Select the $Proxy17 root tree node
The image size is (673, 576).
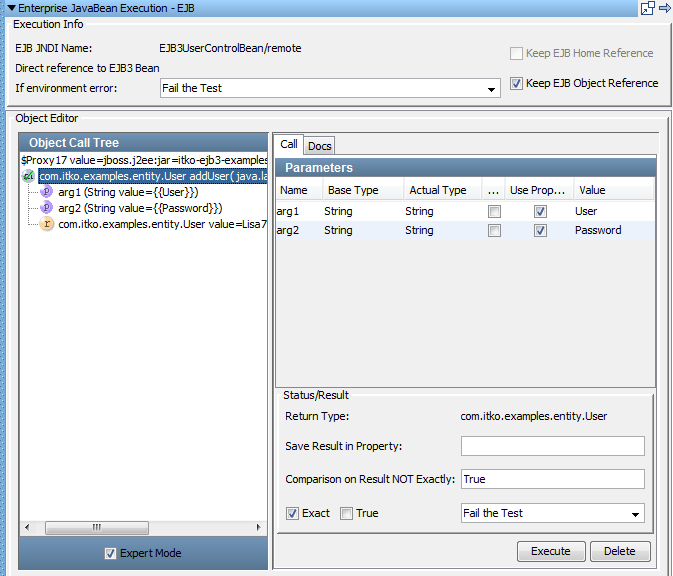[x=144, y=160]
